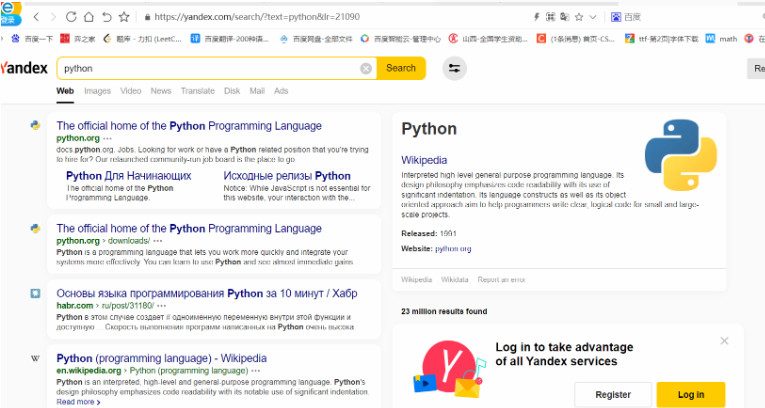Open Python (programming language) Wikipedia result
This screenshot has height=408, width=765.
pyautogui.click(x=161, y=358)
